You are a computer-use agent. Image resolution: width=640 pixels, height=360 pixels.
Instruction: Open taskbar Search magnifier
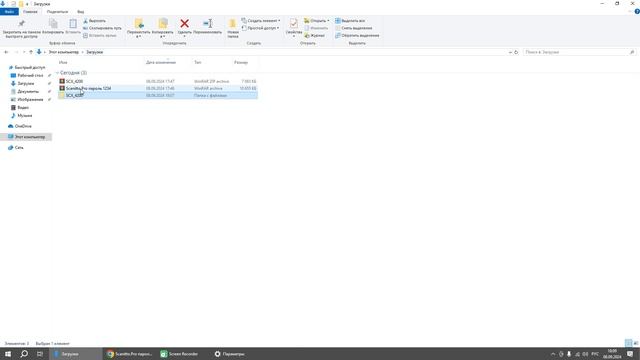coord(24,354)
